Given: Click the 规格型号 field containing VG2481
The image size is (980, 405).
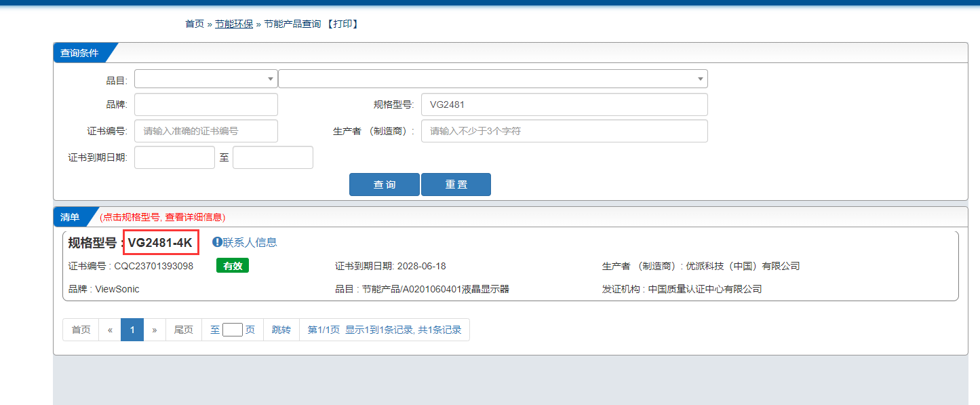Looking at the screenshot, I should point(564,104).
